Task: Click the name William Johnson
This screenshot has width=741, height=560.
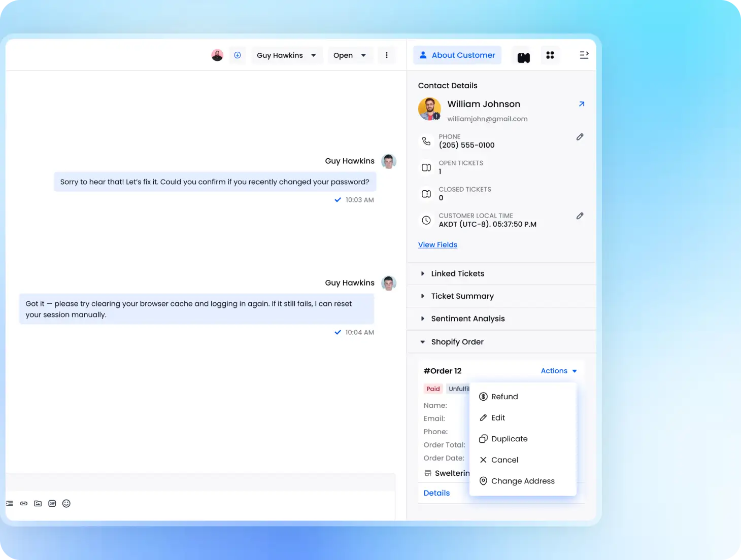Action: [484, 104]
